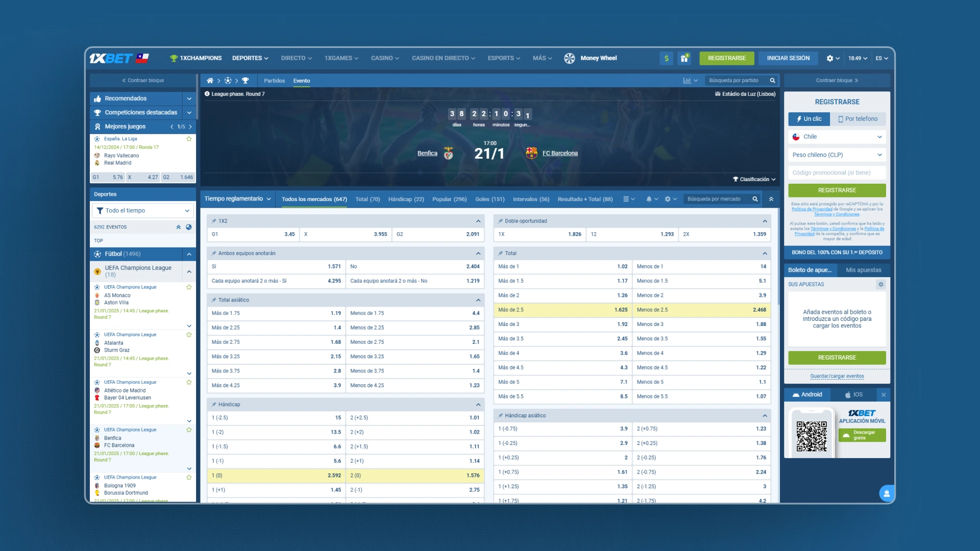The image size is (980, 551).
Task: Click the globe icon beside 6292 Eventos
Action: point(189,227)
